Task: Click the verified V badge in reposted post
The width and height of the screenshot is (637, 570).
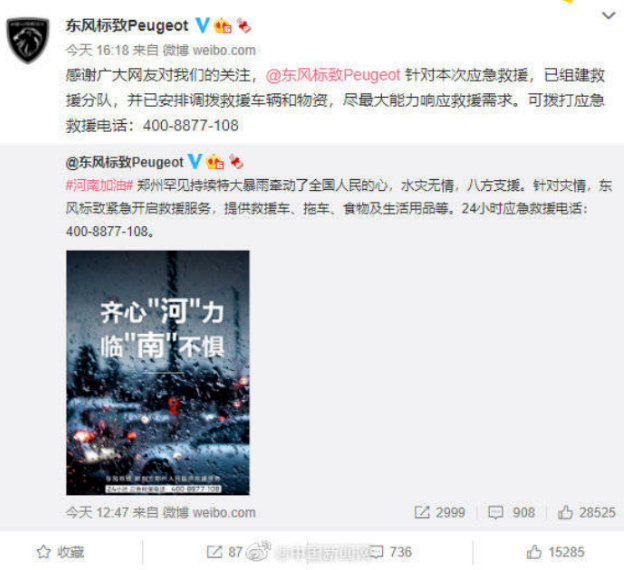Action: [x=195, y=162]
